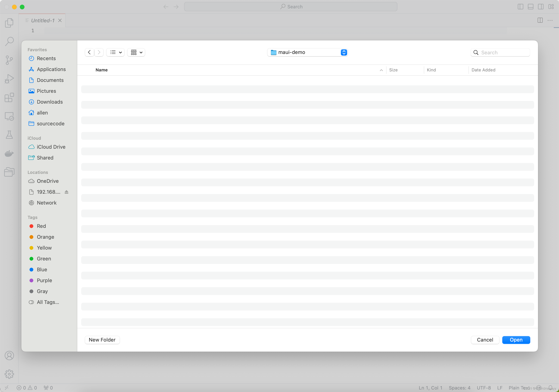Toggle the secondary side bar layout button
The image size is (559, 392).
(541, 7)
